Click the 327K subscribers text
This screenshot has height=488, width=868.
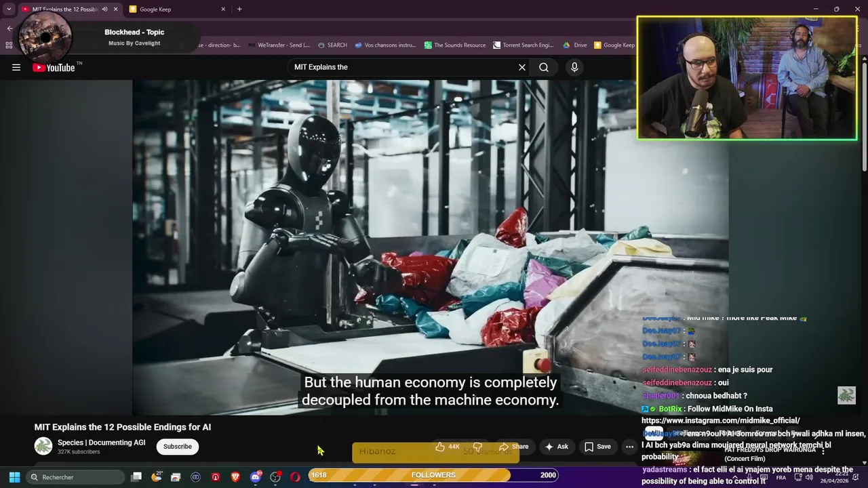79,452
